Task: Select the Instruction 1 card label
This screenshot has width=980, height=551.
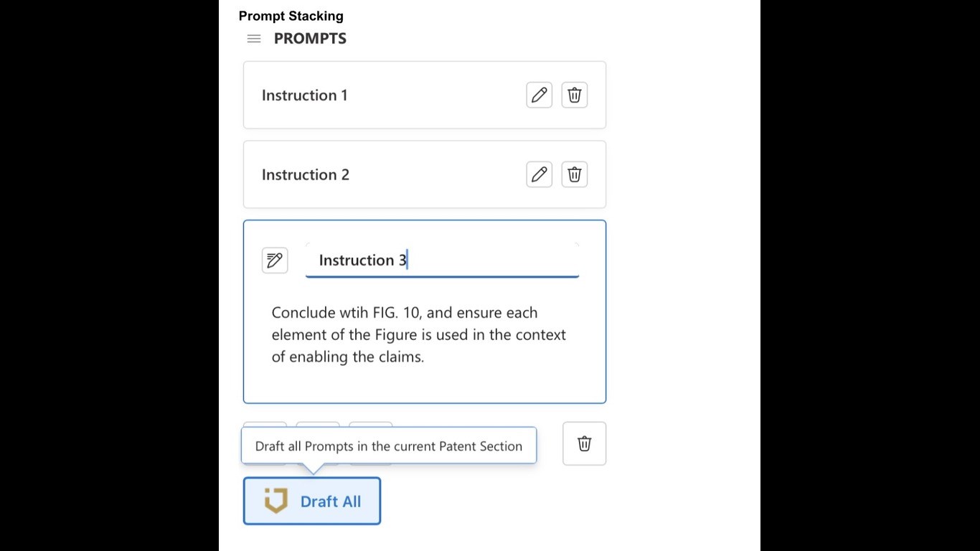Action: (304, 95)
